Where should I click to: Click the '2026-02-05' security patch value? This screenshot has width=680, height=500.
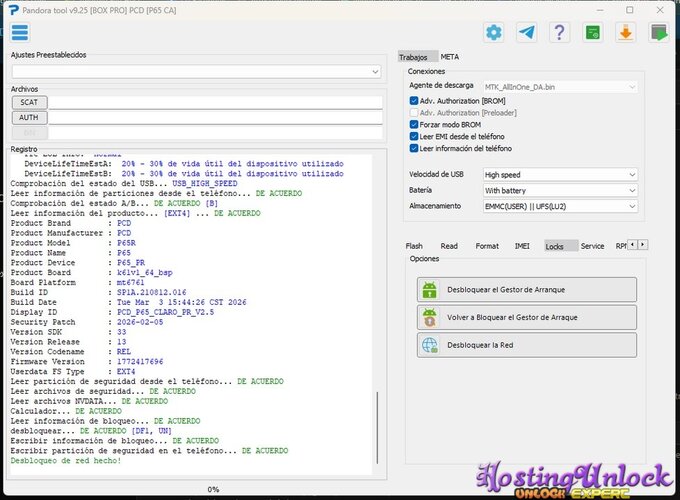tap(140, 322)
